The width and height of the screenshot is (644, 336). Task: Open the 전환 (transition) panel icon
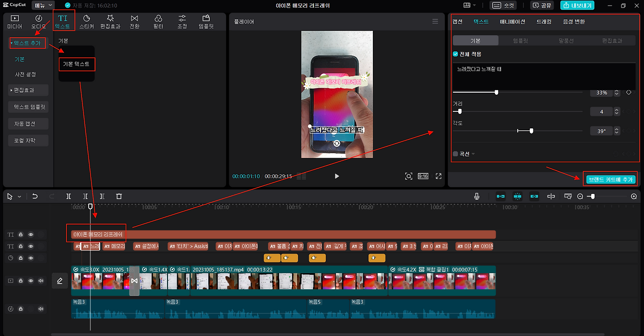[134, 21]
